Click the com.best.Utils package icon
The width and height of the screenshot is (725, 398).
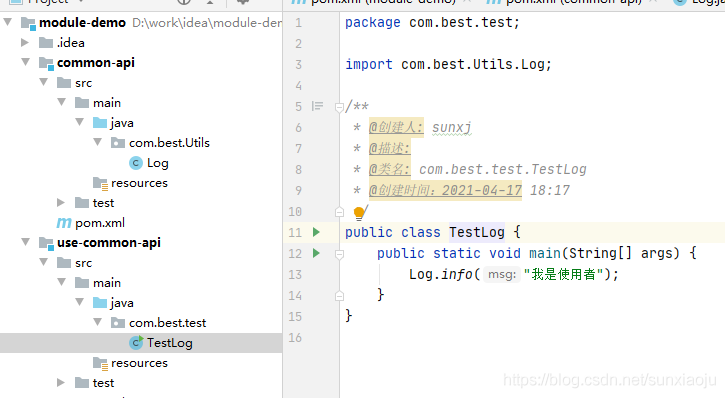[x=118, y=143]
